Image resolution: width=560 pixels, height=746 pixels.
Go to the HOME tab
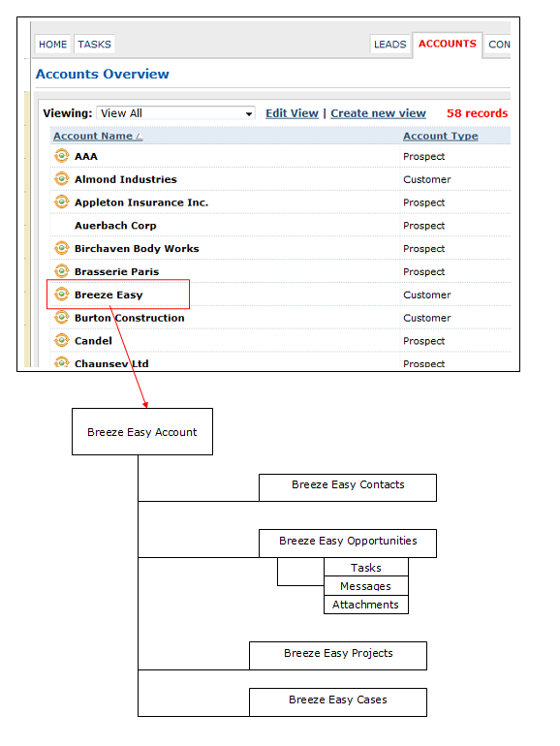53,45
